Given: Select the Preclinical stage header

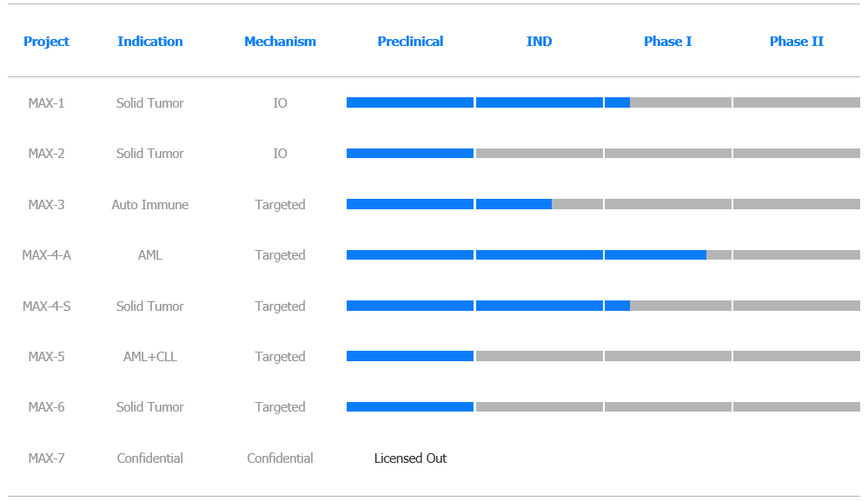Looking at the screenshot, I should [x=410, y=42].
